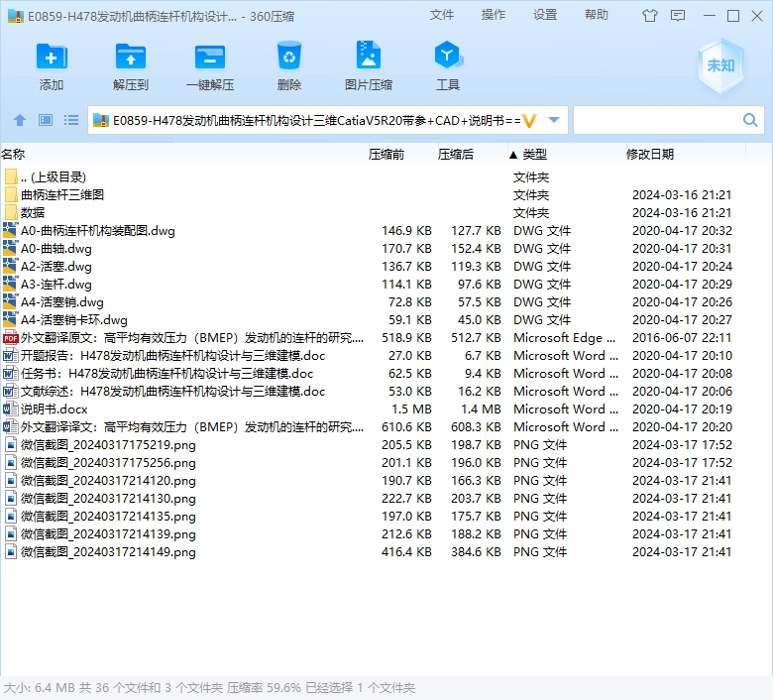
Task: Sort by the 压缩前 column header
Action: pos(386,155)
